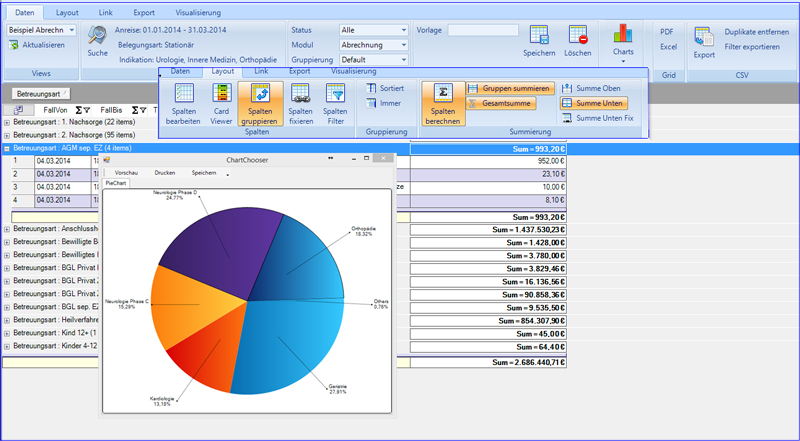The height and width of the screenshot is (441, 800).
Task: Click the pin icon in ChartChooser title bar
Action: pyautogui.click(x=331, y=159)
